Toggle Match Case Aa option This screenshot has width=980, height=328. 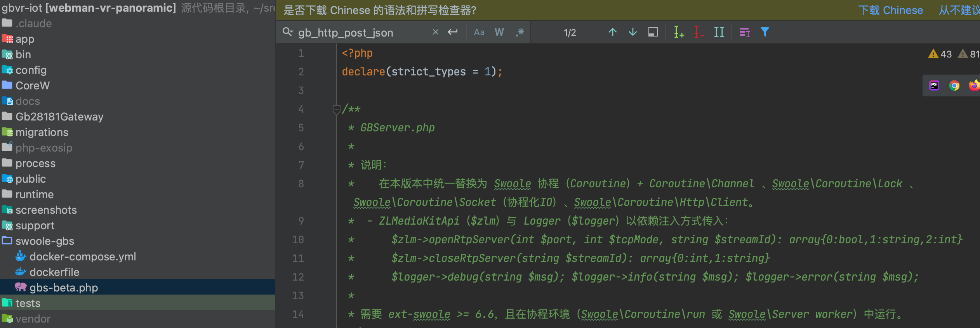point(479,32)
